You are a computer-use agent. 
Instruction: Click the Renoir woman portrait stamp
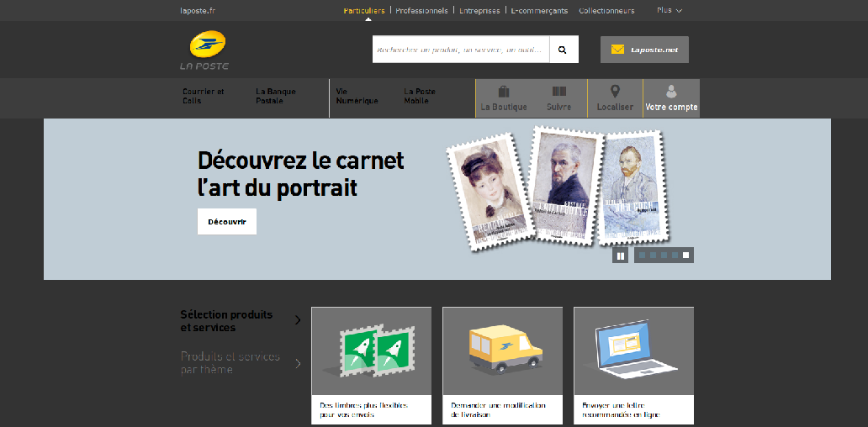(x=490, y=192)
